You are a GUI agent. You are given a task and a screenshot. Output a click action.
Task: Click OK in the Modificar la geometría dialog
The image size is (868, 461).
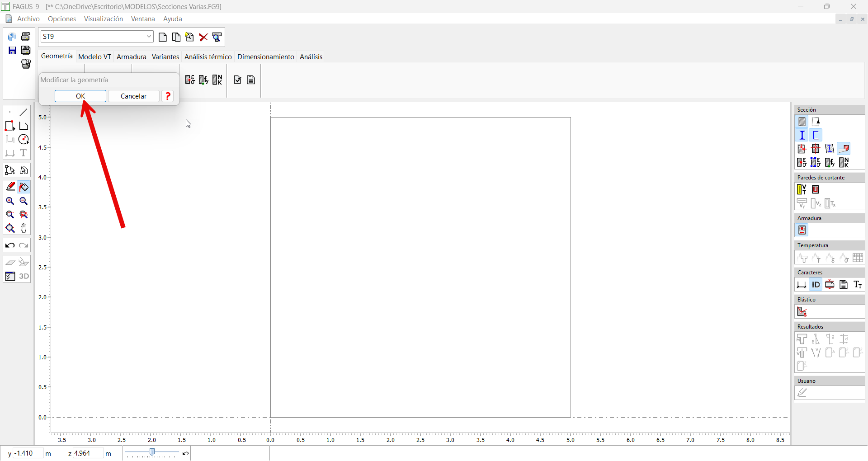[x=80, y=96]
